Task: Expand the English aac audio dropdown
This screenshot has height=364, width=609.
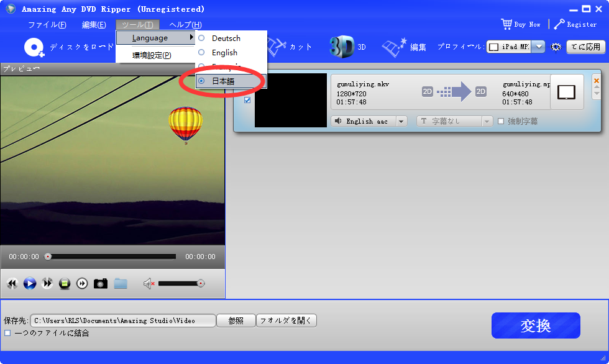Action: (x=401, y=122)
